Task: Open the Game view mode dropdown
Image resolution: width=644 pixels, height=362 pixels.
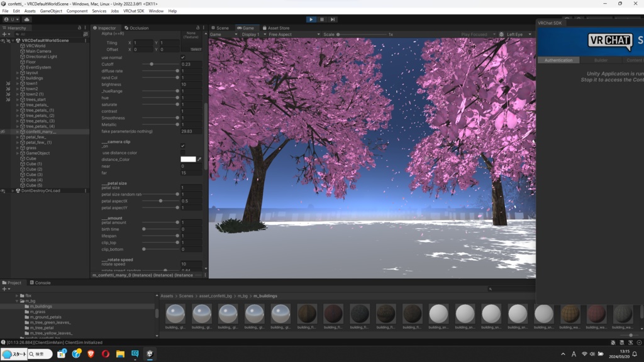Action: click(223, 35)
